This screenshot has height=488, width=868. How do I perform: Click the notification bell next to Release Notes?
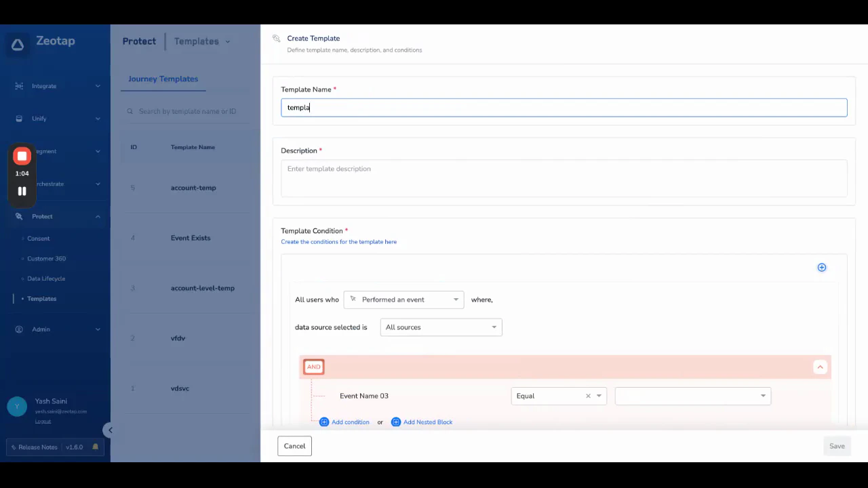click(x=95, y=447)
